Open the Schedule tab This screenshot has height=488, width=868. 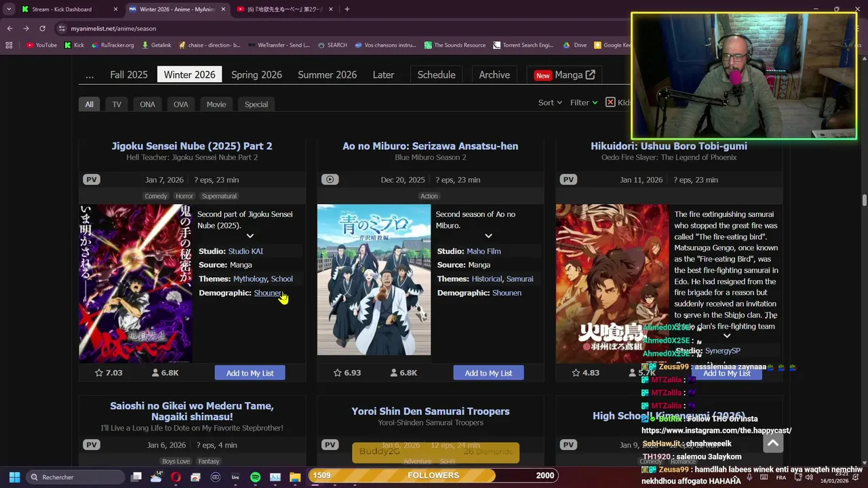436,75
